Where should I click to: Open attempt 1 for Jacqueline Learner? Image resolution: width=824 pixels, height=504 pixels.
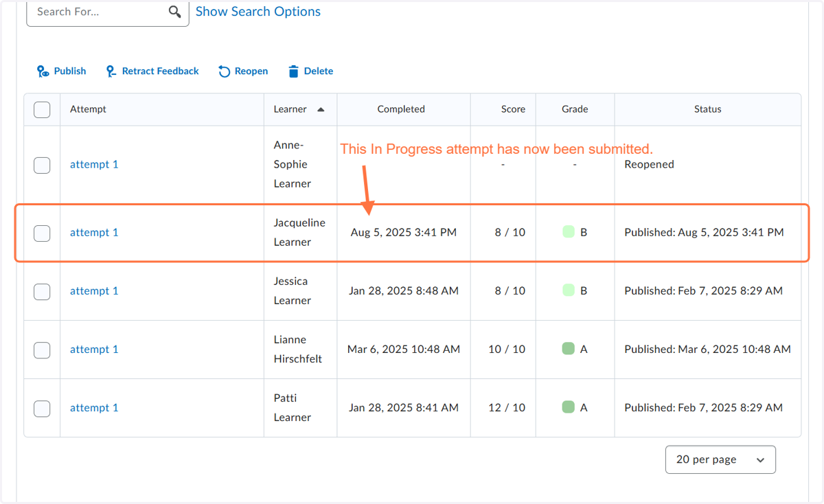coord(94,233)
